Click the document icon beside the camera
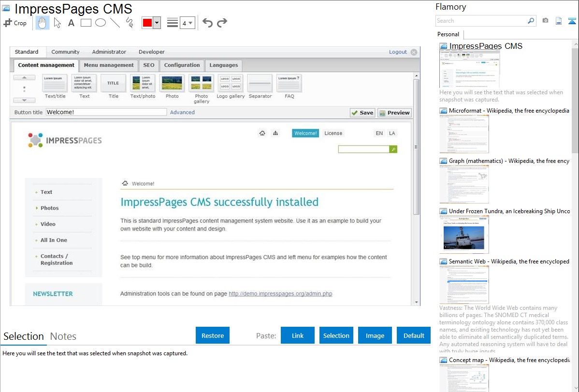Screen dimensions: 579x392 558,21
